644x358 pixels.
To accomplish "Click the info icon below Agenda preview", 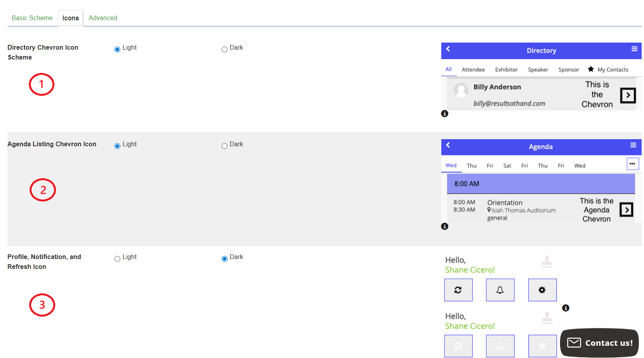I will (x=444, y=226).
